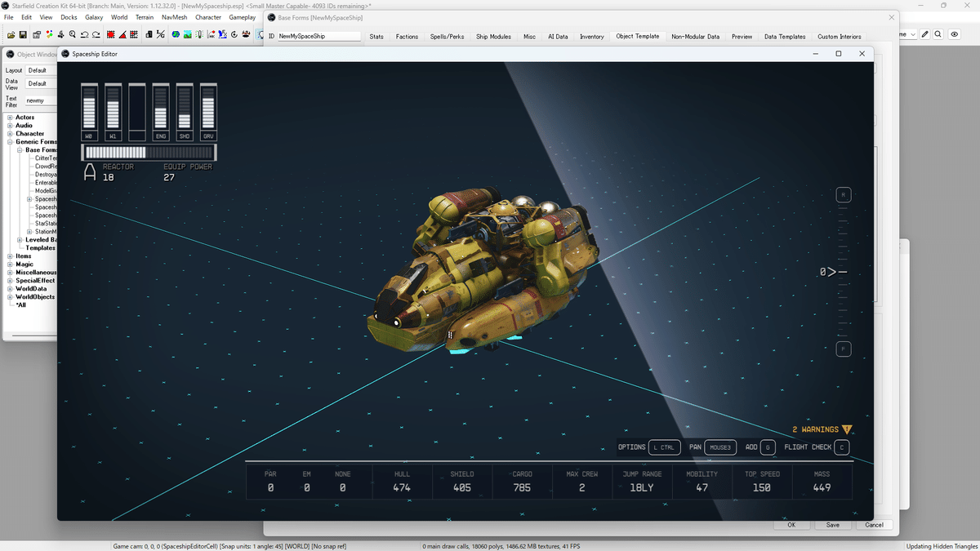This screenshot has width=980, height=551.
Task: Click the magnifying glass search toolbar icon
Action: 73,34
